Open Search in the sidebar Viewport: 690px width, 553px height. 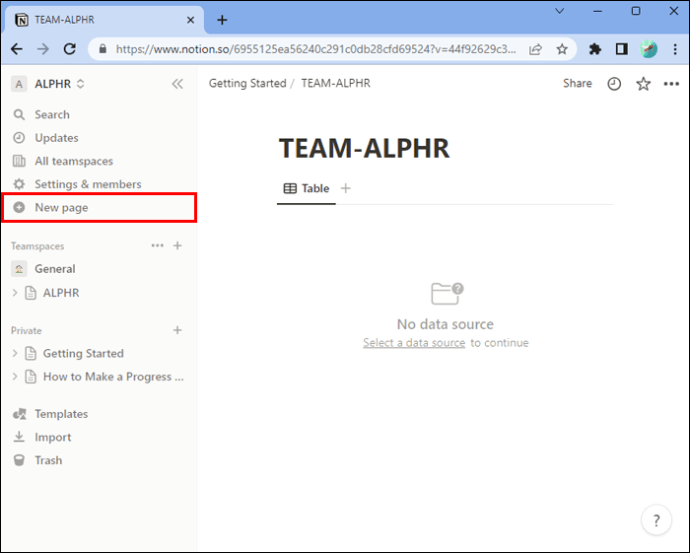(99, 115)
